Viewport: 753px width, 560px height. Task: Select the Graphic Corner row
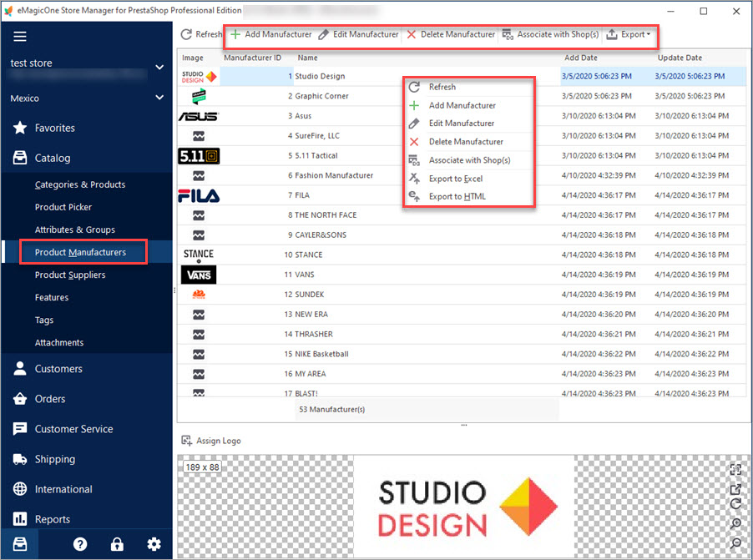pos(462,96)
